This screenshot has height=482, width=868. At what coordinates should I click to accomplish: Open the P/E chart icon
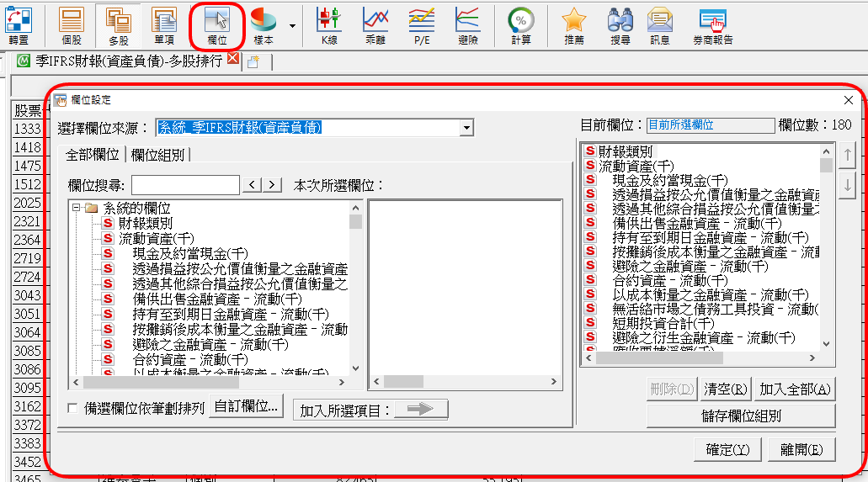point(421,25)
